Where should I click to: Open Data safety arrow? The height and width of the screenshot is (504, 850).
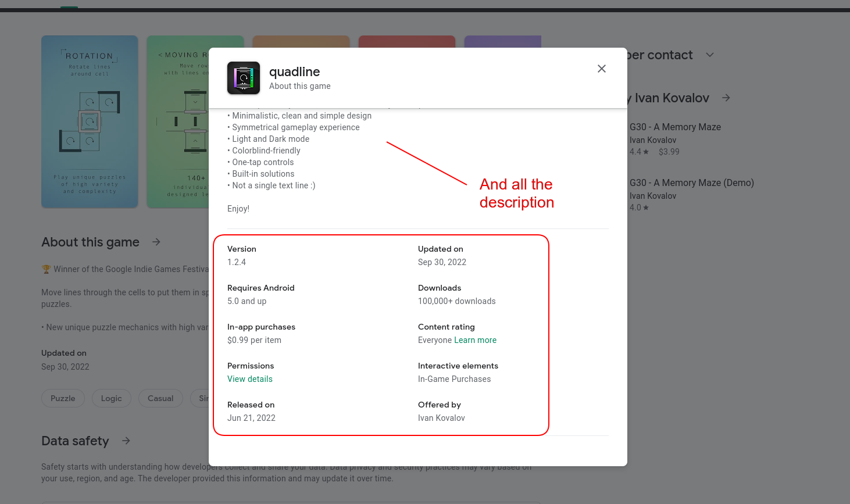pos(126,441)
